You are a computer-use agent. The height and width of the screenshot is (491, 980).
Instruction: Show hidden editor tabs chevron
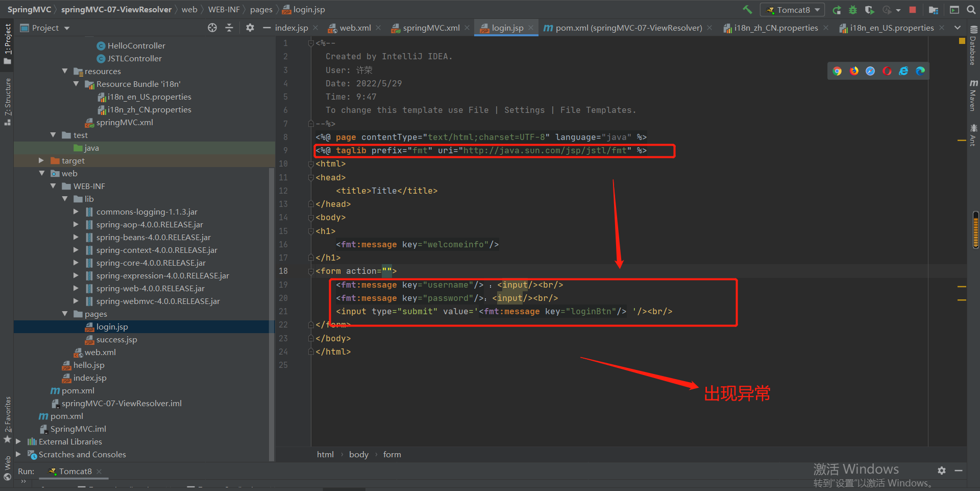(x=958, y=28)
